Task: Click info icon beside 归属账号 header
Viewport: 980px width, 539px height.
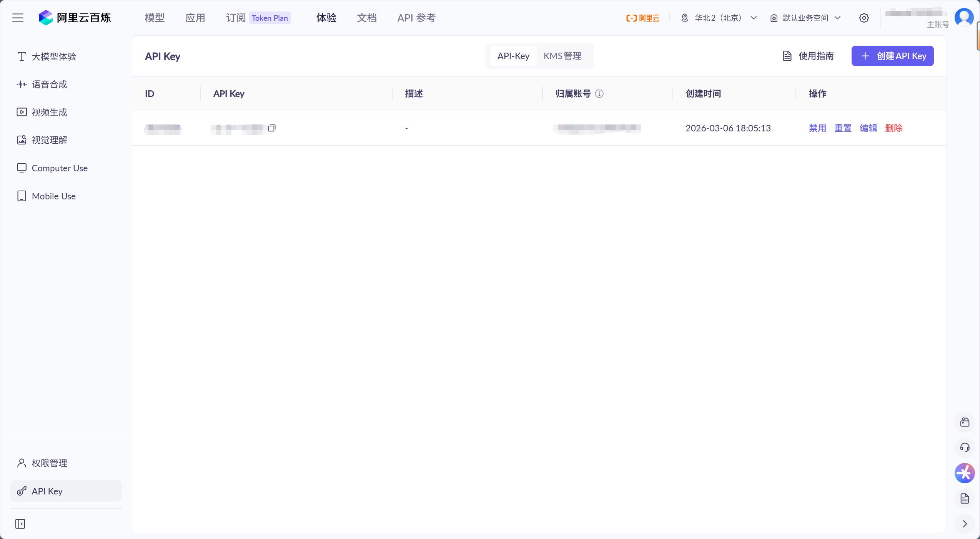Action: (x=599, y=94)
